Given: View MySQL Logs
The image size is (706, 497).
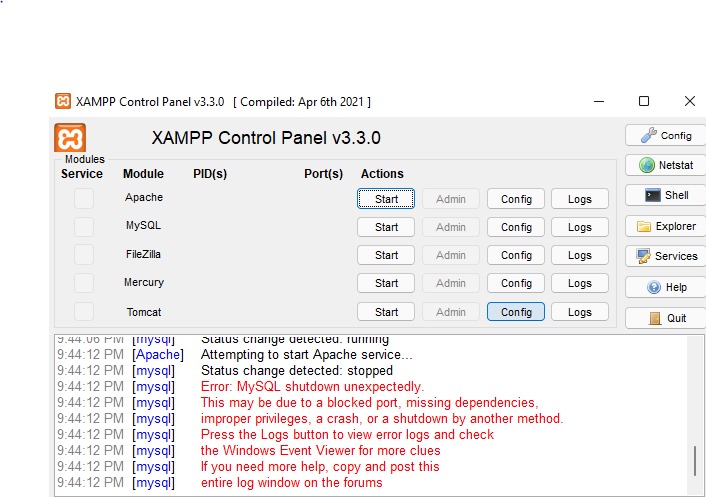Looking at the screenshot, I should 580,227.
